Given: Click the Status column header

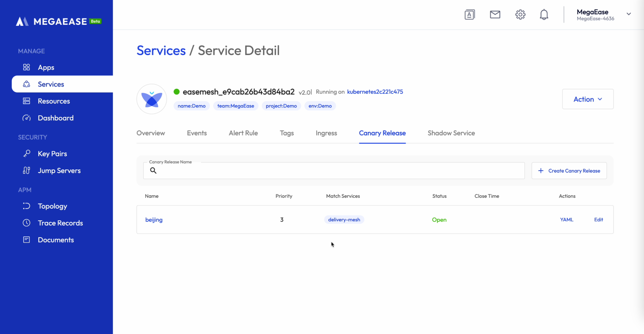Looking at the screenshot, I should coord(439,196).
